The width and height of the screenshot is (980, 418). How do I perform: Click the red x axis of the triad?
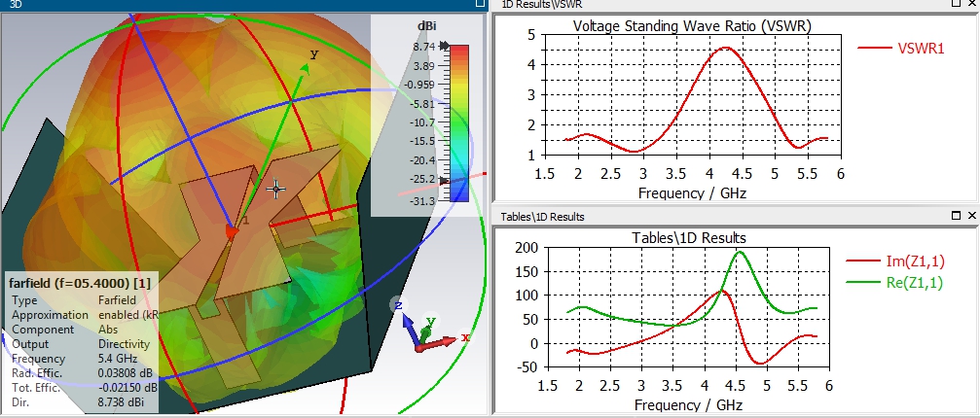pyautogui.click(x=441, y=342)
